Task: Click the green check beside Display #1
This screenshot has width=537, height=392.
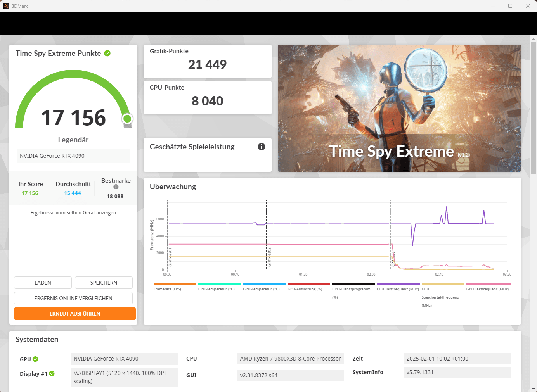Action: (x=52, y=373)
